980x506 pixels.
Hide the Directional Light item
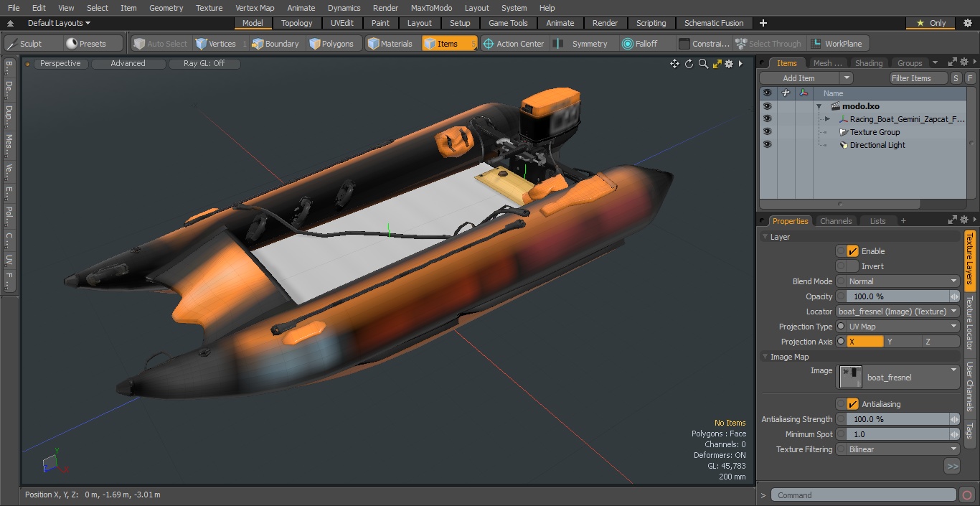click(767, 145)
